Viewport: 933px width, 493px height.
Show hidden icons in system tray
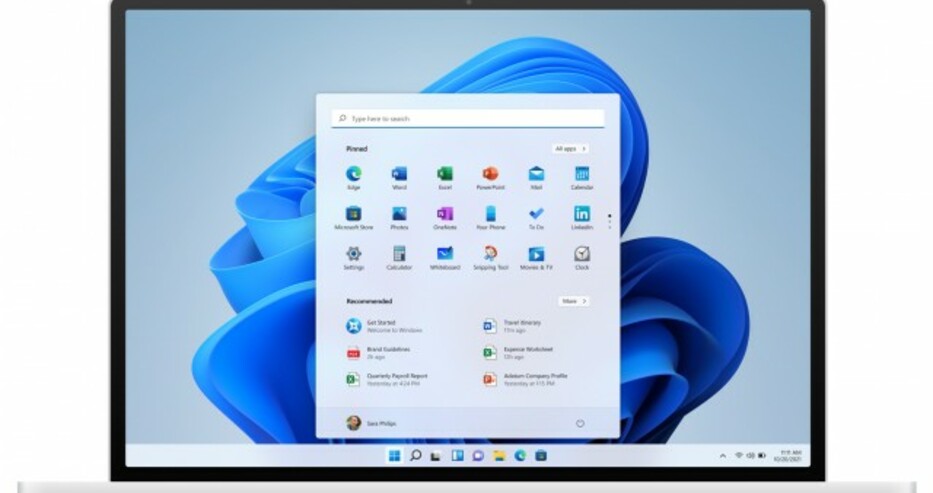point(723,456)
